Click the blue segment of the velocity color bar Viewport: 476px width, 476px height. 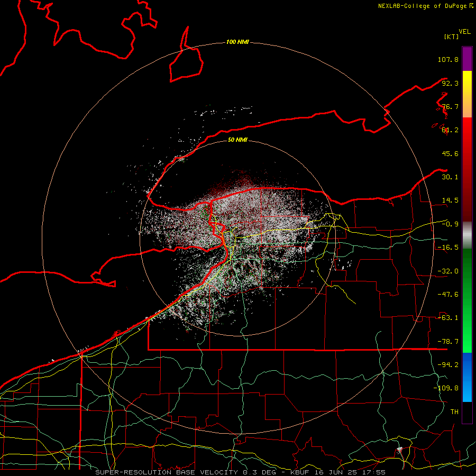pos(467,377)
